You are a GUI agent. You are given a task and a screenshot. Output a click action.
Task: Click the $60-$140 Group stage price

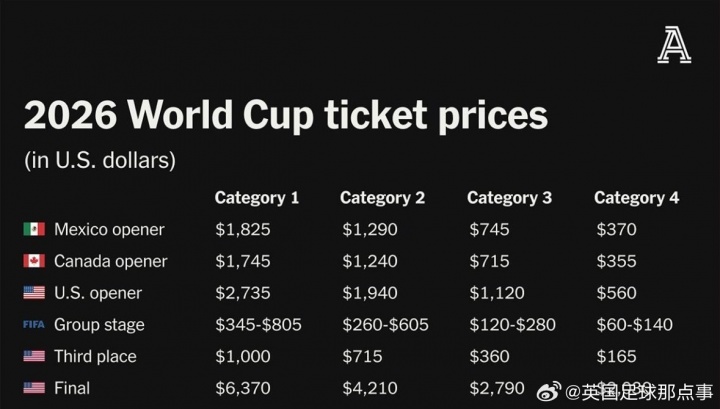pyautogui.click(x=634, y=325)
